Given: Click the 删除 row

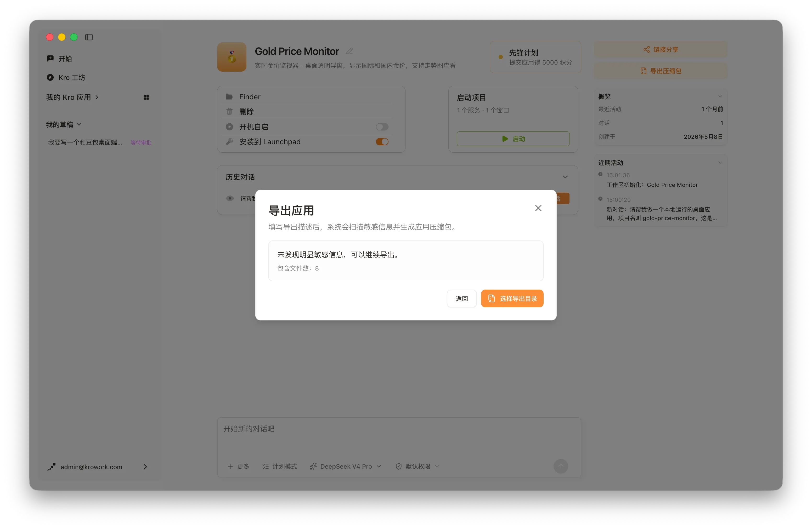Looking at the screenshot, I should click(x=307, y=111).
